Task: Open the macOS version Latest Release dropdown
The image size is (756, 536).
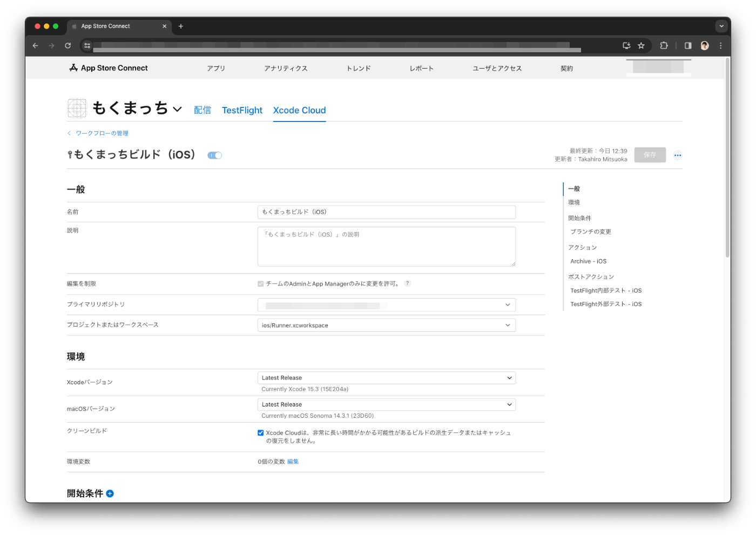Action: pyautogui.click(x=387, y=404)
